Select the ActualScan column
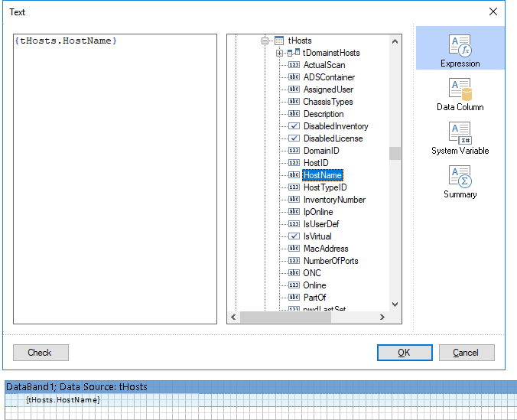This screenshot has width=517, height=420. (324, 65)
